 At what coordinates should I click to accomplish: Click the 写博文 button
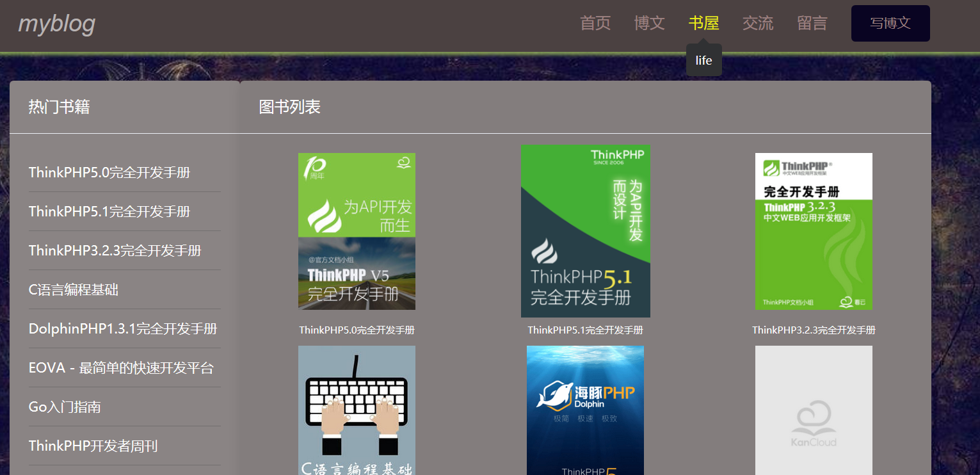pyautogui.click(x=890, y=23)
